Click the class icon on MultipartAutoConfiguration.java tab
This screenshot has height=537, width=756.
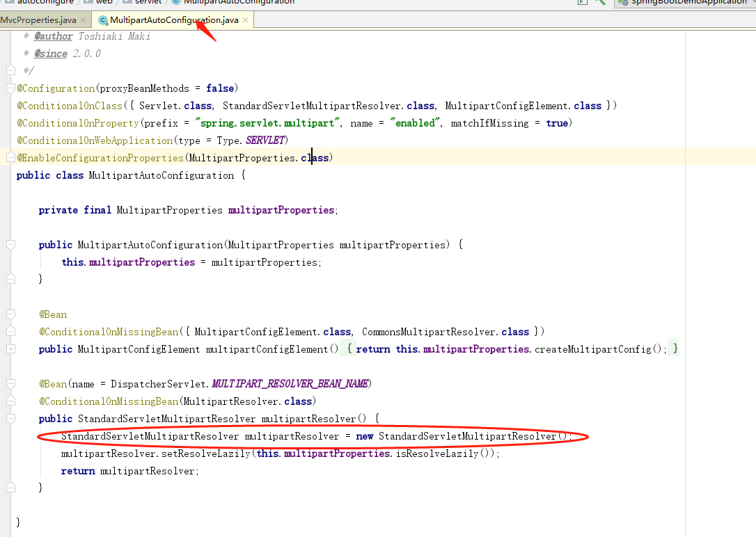[x=103, y=20]
